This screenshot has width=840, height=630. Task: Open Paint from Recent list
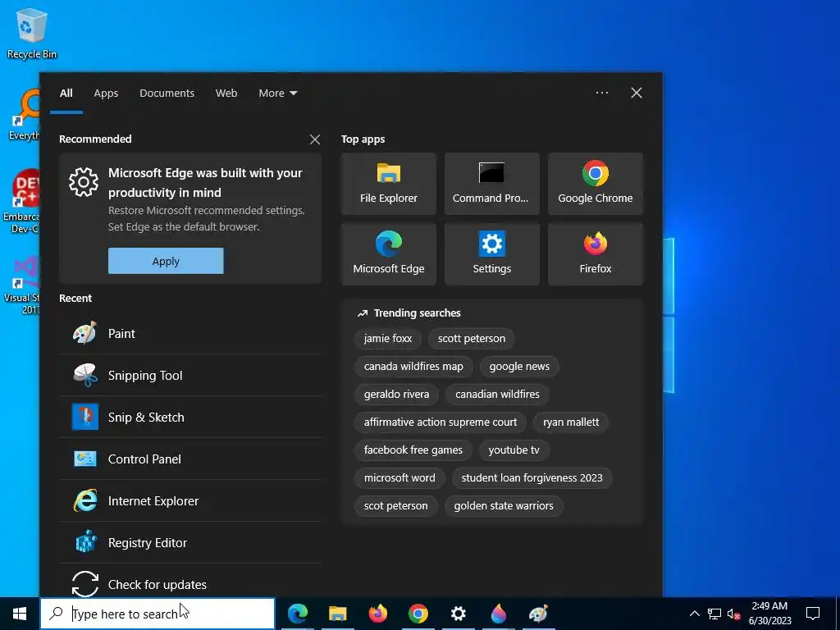click(x=190, y=333)
